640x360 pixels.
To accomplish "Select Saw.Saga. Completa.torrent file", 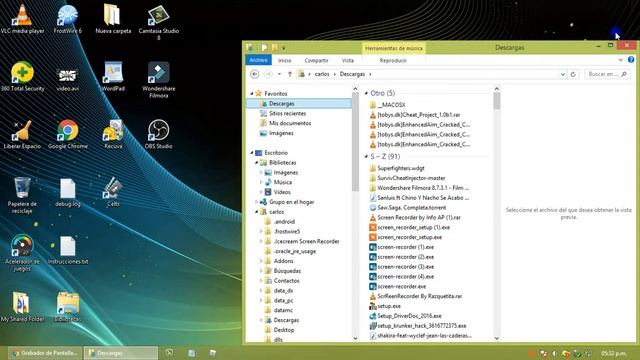I will coord(411,207).
